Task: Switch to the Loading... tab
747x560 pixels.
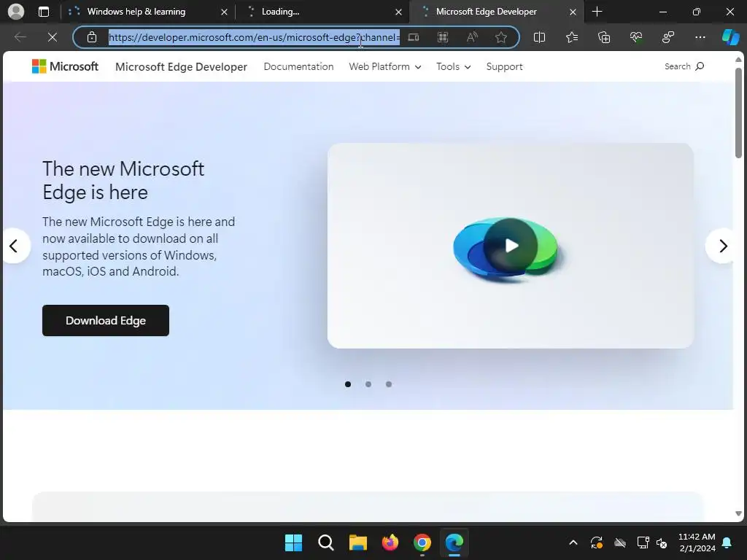Action: (x=322, y=12)
